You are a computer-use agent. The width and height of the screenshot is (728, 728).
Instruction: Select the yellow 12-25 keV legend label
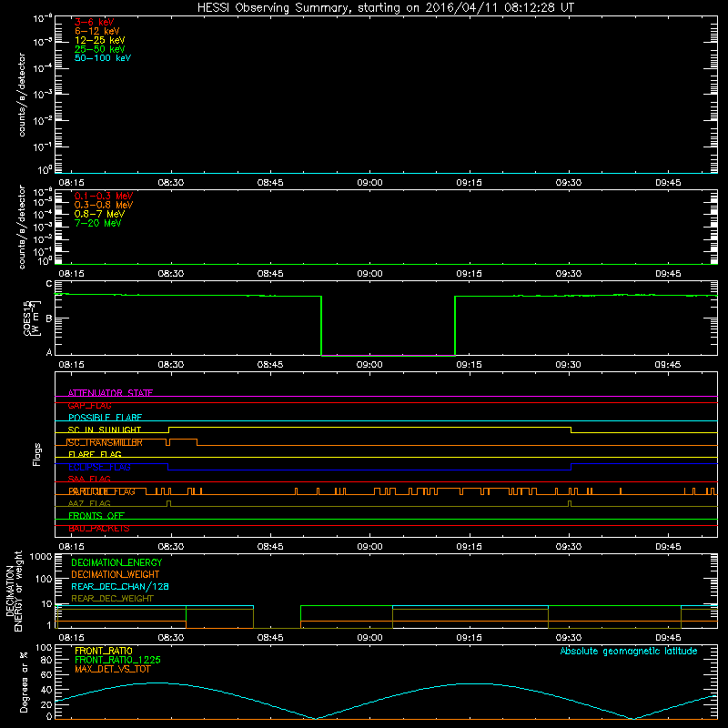(100, 40)
